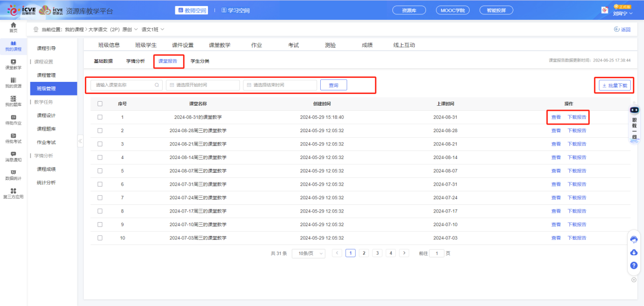
Task: Click the floating question mark help icon
Action: (633, 265)
